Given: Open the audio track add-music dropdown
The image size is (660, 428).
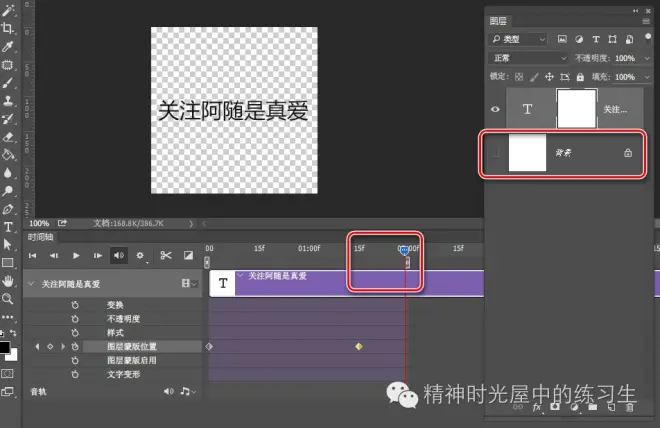Looking at the screenshot, I should tap(188, 391).
